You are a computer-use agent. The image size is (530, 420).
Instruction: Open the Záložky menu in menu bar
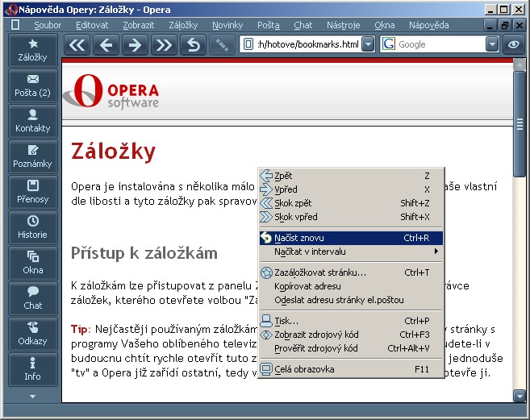tap(183, 25)
